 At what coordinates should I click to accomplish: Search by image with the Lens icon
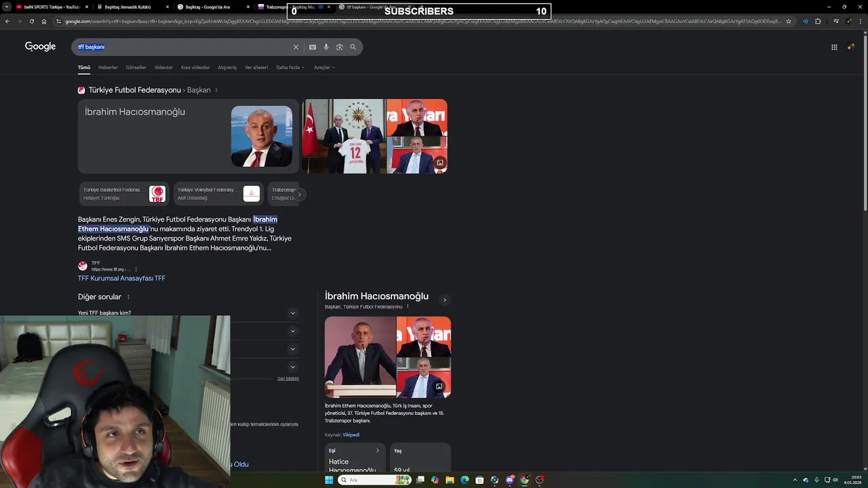coord(340,47)
